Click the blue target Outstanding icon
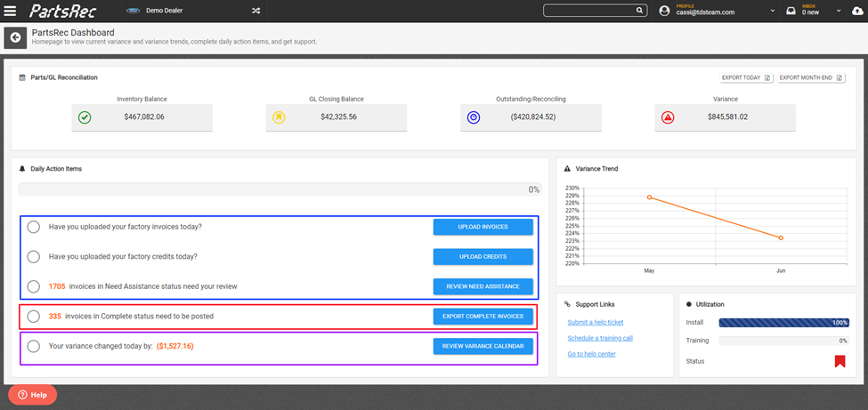Screen dimensions: 868x410 [x=474, y=117]
